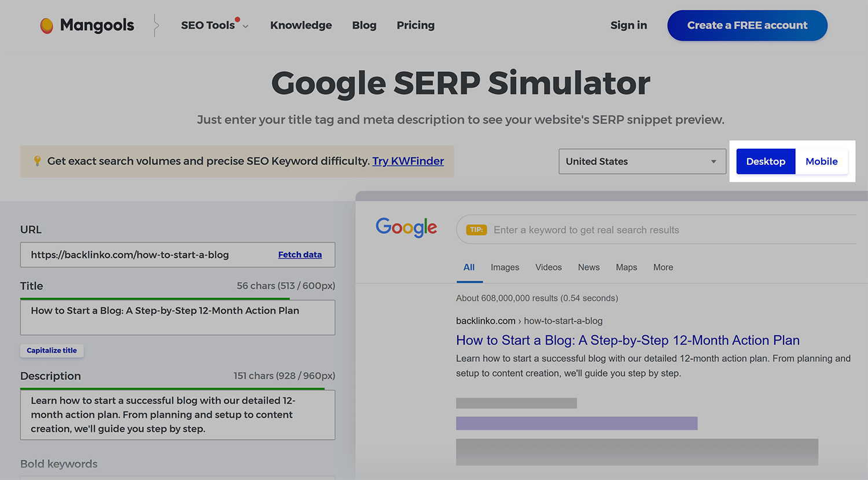This screenshot has width=868, height=480.
Task: Click the Google logo in preview
Action: click(x=406, y=228)
